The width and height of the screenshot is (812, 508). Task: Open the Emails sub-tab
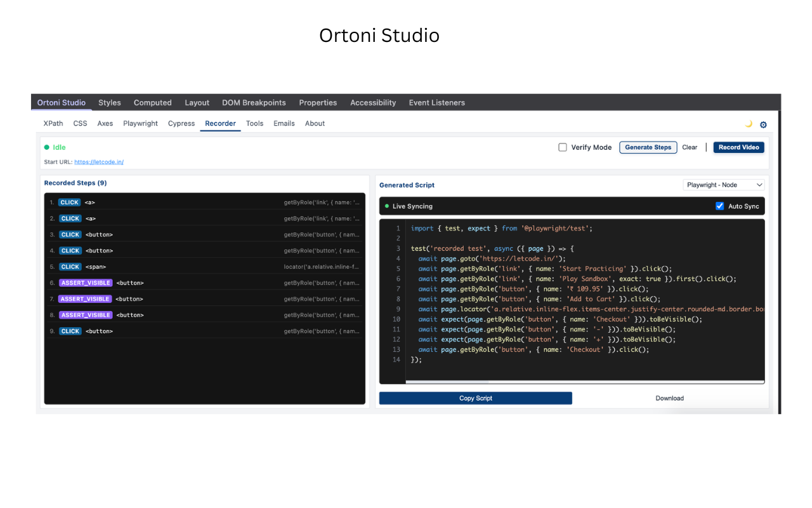point(284,123)
